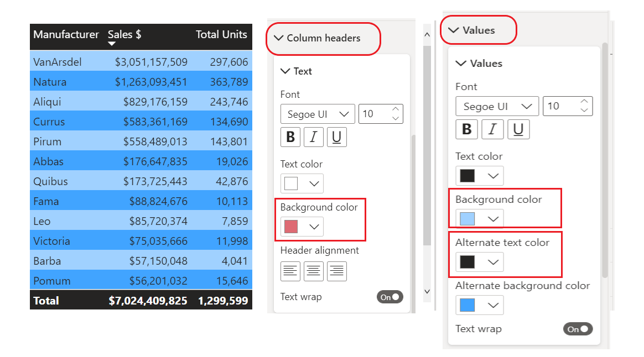Click the units value 363,789
The width and height of the screenshot is (644, 357).
click(228, 82)
